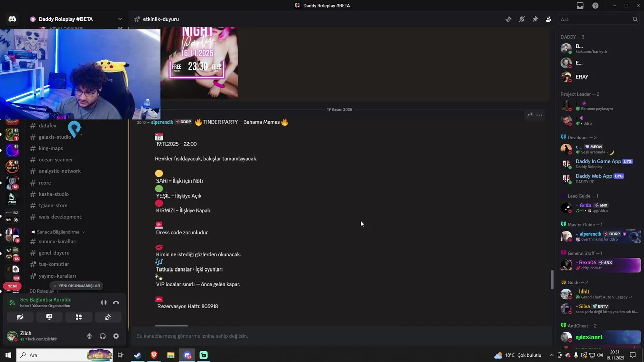
Task: Open the Threads icon in channel header
Action: [508, 19]
